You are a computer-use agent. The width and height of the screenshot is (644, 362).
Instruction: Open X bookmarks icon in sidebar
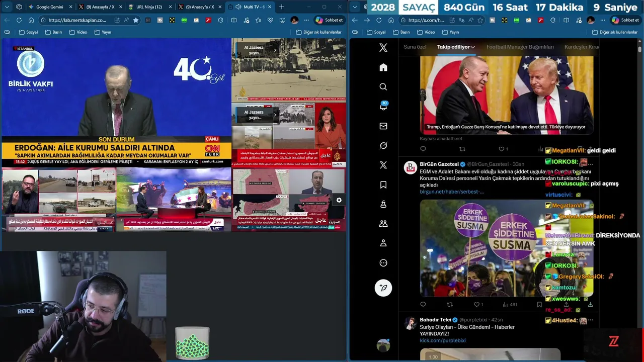pos(383,185)
